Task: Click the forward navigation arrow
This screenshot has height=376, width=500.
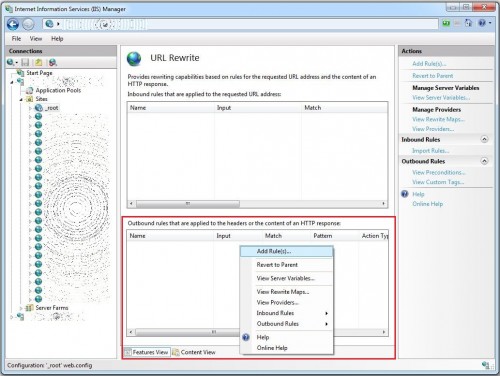Action: coord(28,24)
